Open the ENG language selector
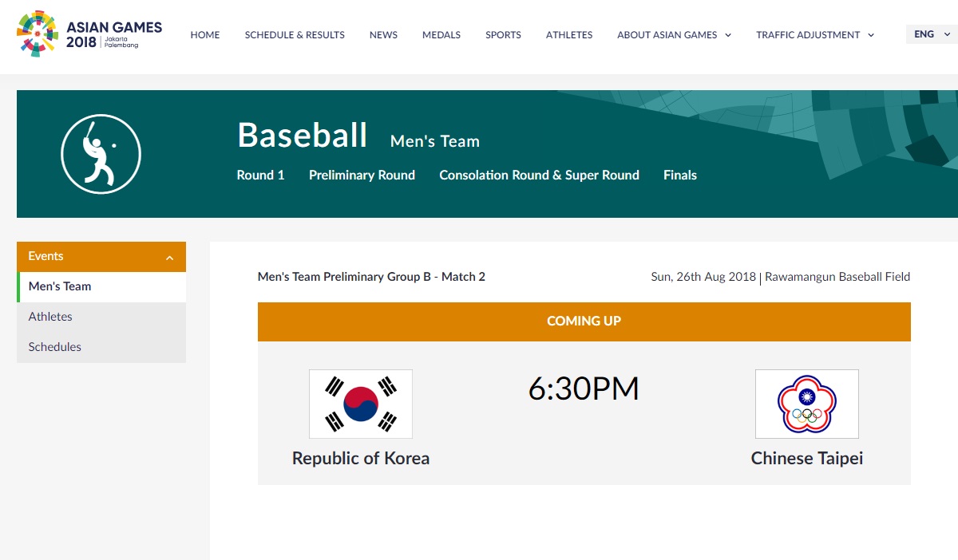 point(931,34)
